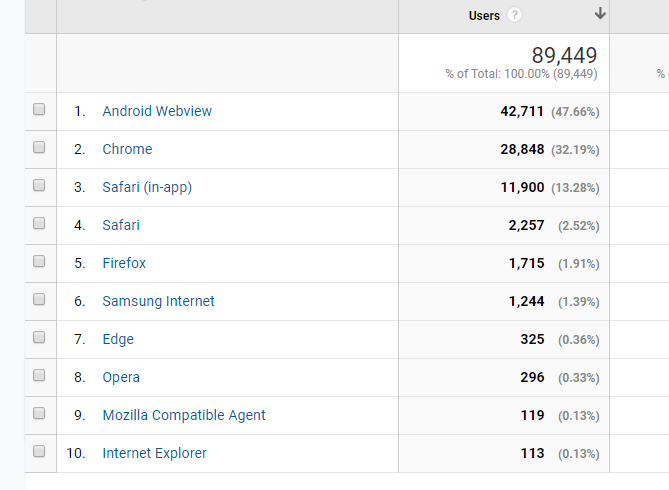Select the (32.19%) percentage
The width and height of the screenshot is (669, 490).
(575, 150)
